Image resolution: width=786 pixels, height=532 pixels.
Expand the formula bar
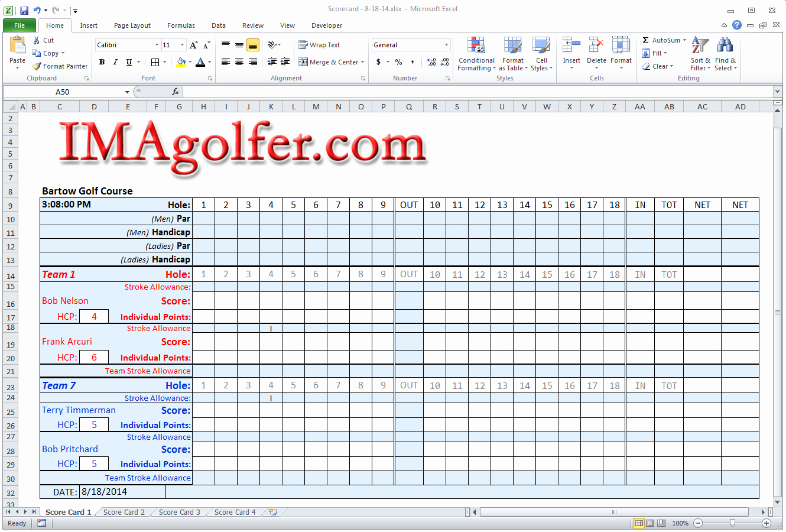point(778,91)
